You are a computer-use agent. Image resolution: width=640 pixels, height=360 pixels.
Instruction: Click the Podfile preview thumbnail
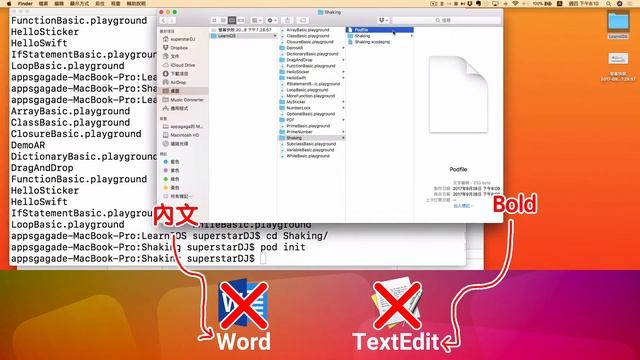click(x=458, y=95)
